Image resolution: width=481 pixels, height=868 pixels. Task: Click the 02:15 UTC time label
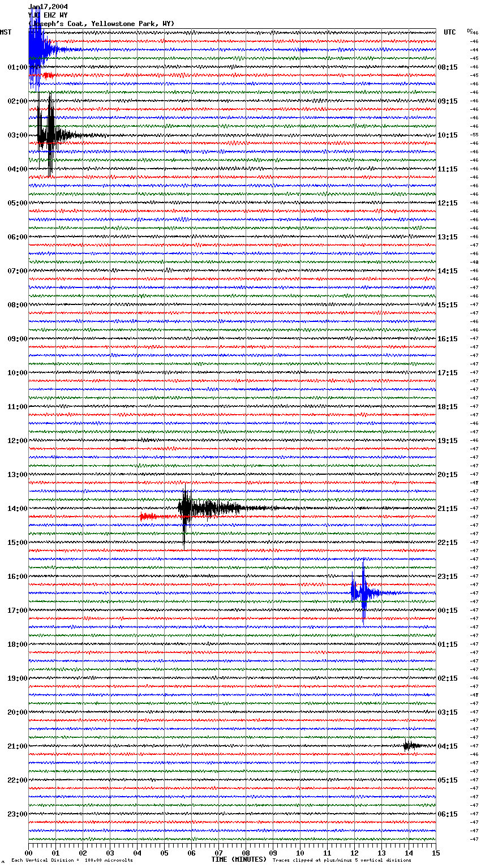pos(448,678)
